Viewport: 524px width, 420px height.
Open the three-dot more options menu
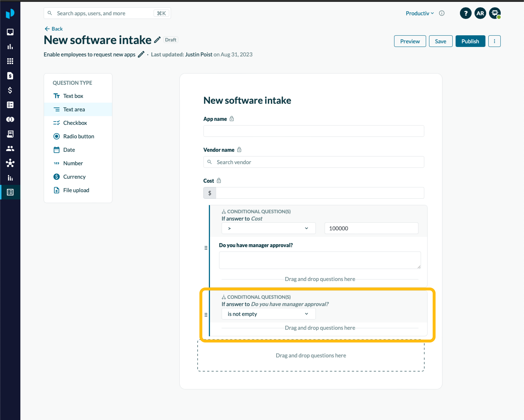click(x=494, y=41)
